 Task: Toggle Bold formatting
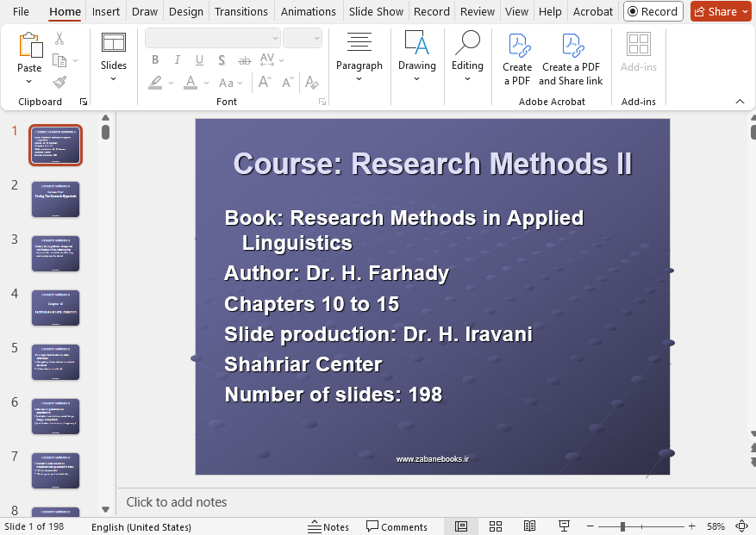pyautogui.click(x=155, y=60)
